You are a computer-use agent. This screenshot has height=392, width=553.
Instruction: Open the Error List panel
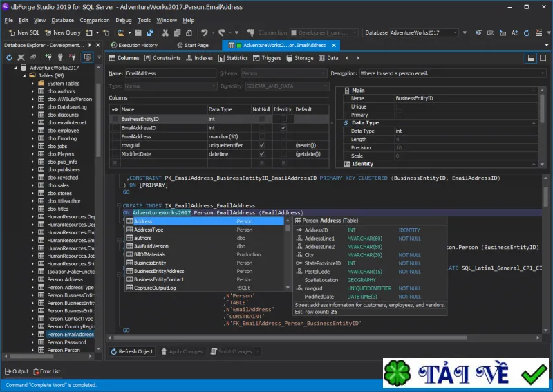[46, 371]
